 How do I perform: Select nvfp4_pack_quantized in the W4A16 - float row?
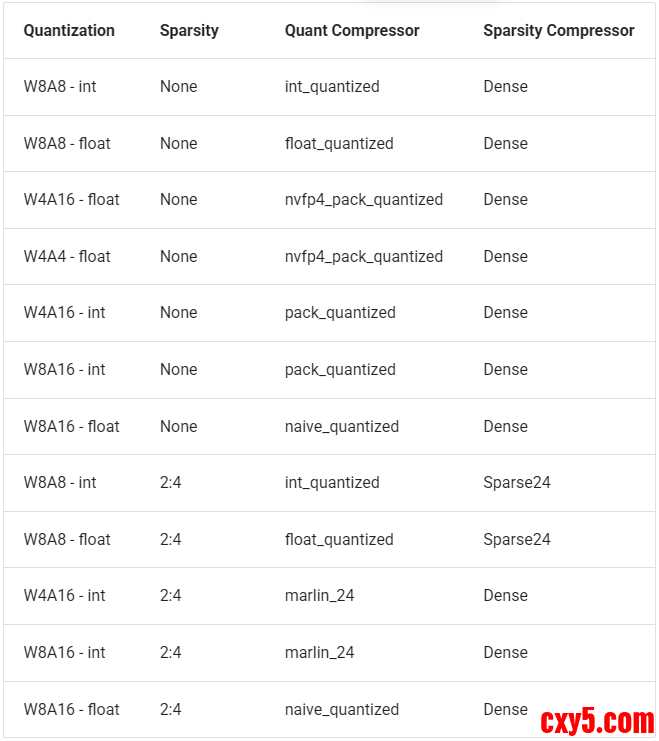pos(363,199)
